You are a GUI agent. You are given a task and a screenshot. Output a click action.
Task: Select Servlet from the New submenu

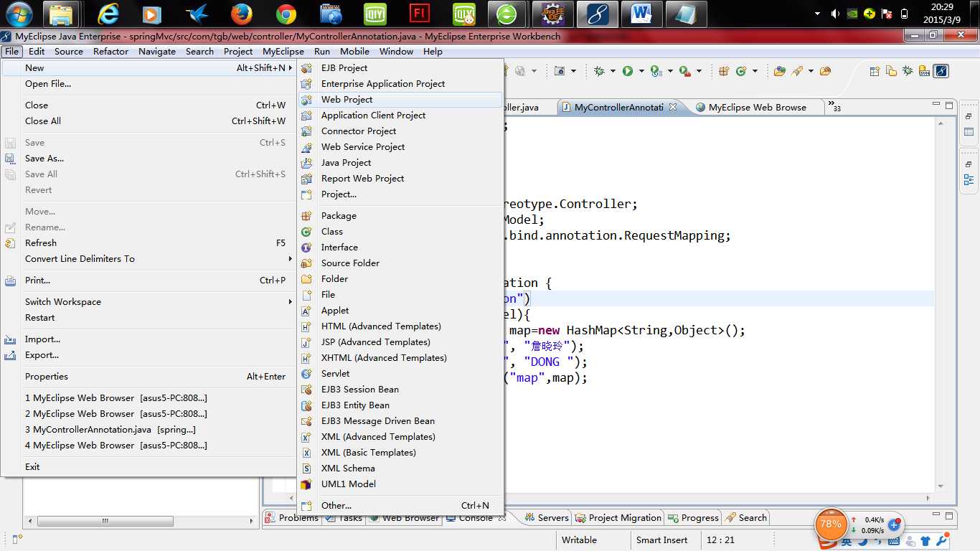400,374
